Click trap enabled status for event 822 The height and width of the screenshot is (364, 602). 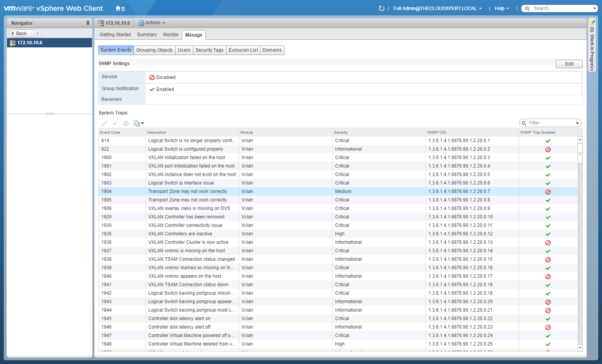click(548, 149)
